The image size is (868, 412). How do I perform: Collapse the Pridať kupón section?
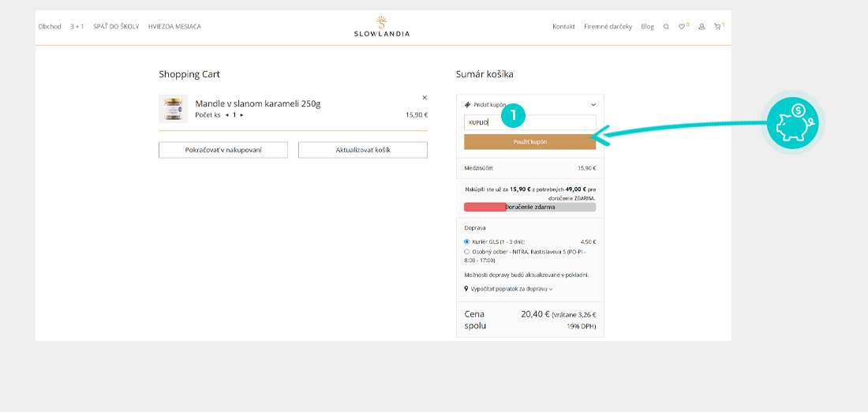pyautogui.click(x=593, y=104)
